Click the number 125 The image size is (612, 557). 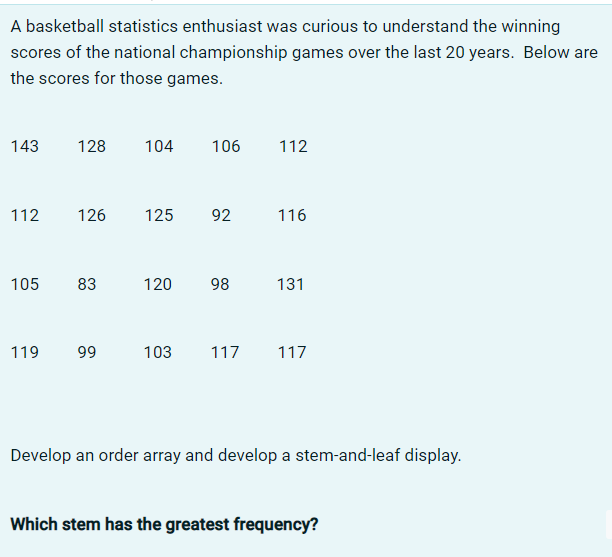click(159, 215)
